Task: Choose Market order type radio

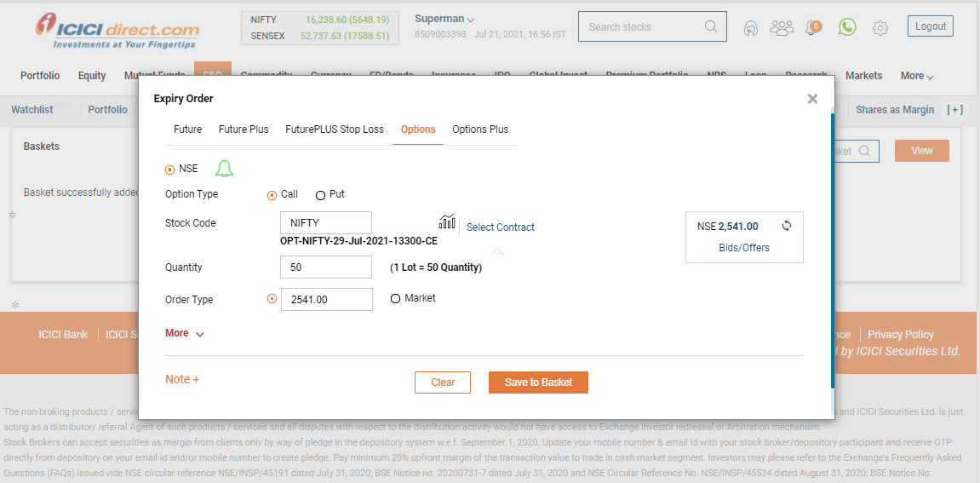Action: [395, 299]
